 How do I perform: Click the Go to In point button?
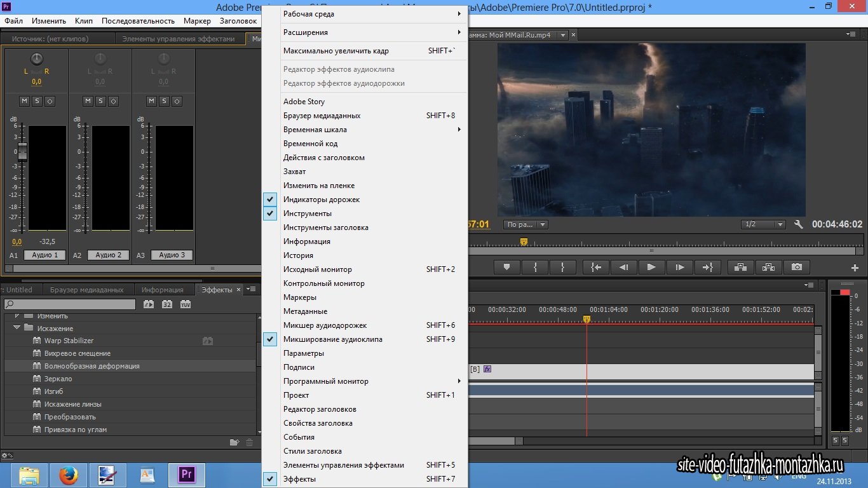point(596,268)
